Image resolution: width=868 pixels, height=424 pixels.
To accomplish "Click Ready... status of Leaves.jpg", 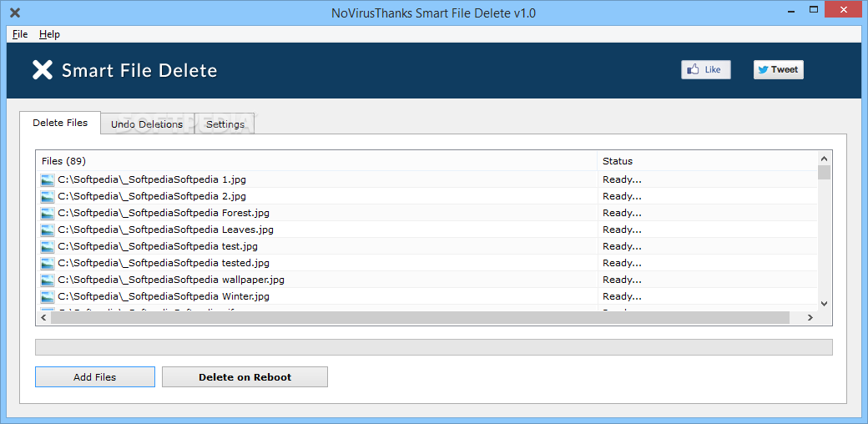I will [622, 230].
